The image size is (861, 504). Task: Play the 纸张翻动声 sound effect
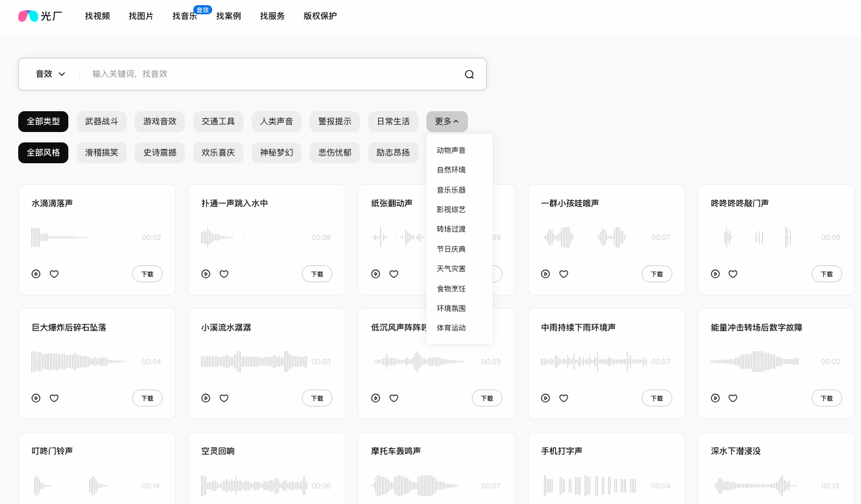click(x=376, y=274)
